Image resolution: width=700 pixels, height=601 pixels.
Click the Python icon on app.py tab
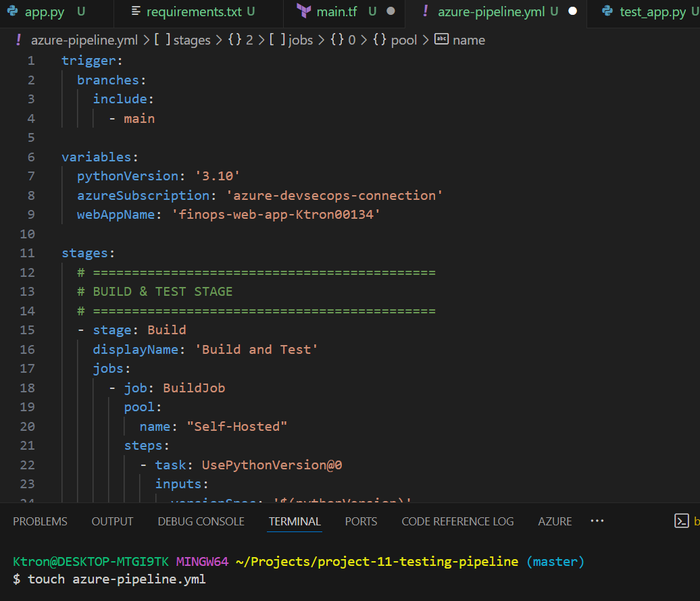click(12, 11)
